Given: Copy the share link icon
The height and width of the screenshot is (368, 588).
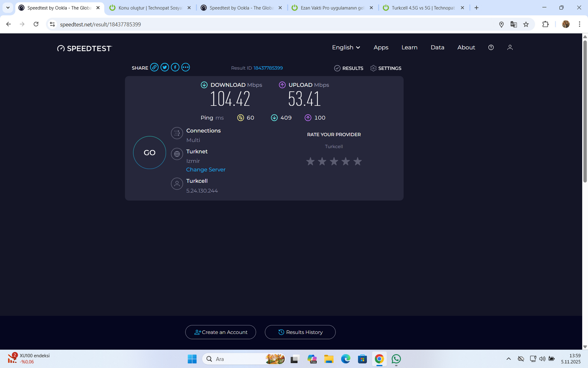Looking at the screenshot, I should [154, 67].
